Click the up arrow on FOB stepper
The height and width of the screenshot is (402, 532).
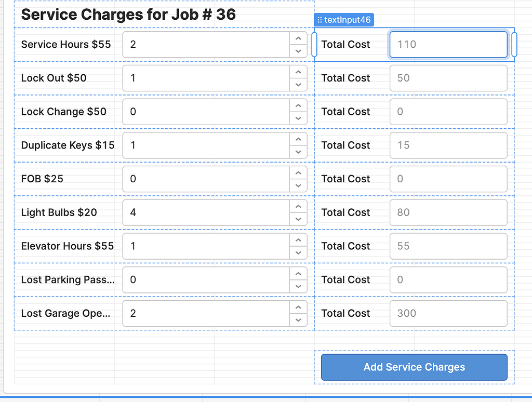tap(298, 172)
